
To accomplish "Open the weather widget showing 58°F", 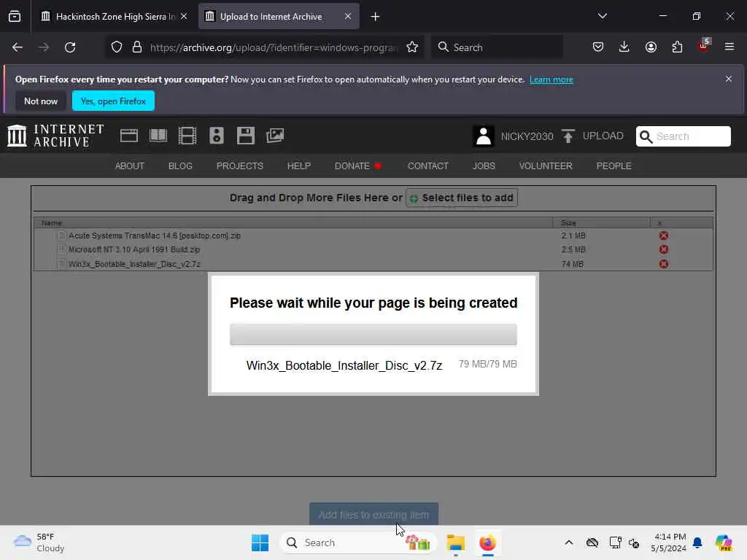I will tap(39, 542).
